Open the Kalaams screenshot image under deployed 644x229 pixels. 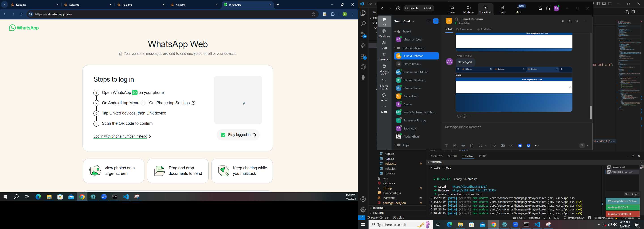[x=514, y=89]
